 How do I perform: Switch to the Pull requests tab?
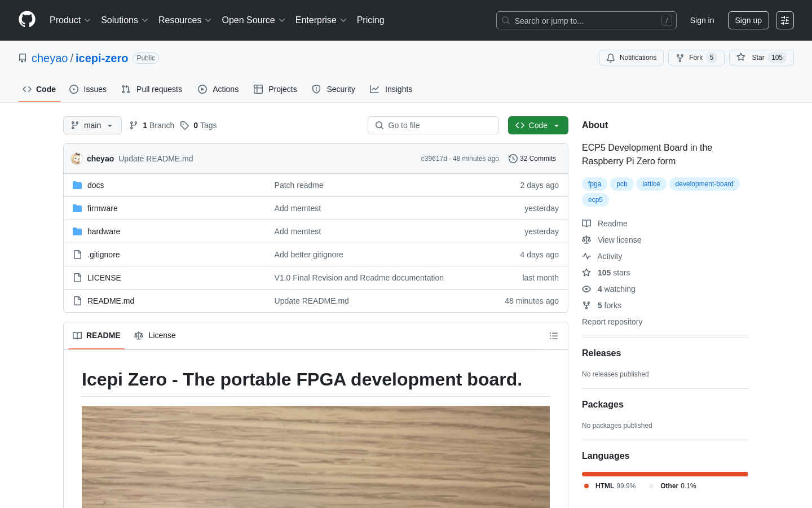[152, 89]
